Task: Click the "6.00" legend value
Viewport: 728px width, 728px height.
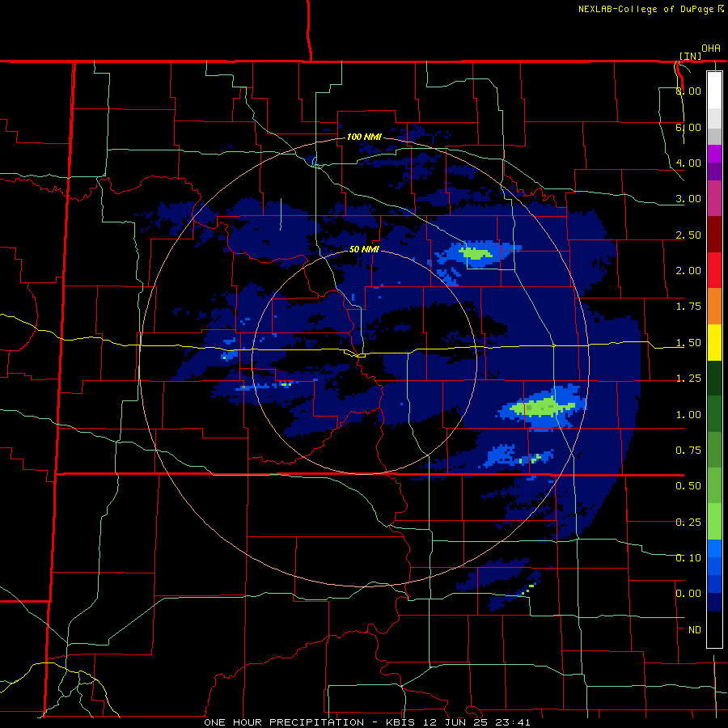Action: [688, 127]
